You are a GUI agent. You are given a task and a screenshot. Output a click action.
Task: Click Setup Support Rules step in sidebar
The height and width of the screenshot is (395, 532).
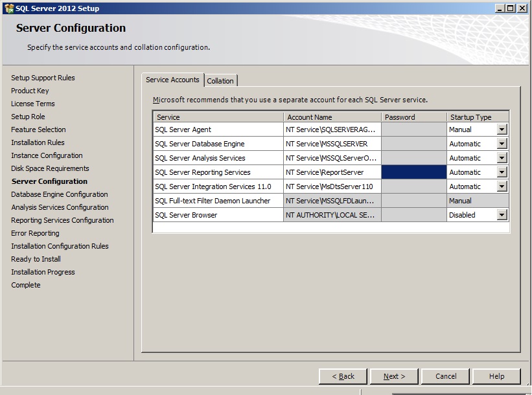pyautogui.click(x=43, y=78)
